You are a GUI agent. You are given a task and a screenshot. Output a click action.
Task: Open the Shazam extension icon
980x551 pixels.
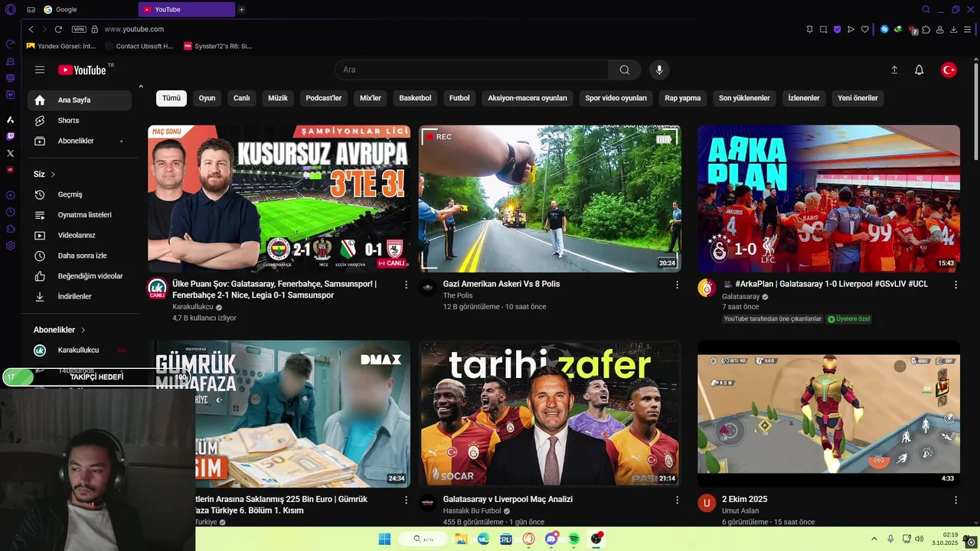click(884, 29)
